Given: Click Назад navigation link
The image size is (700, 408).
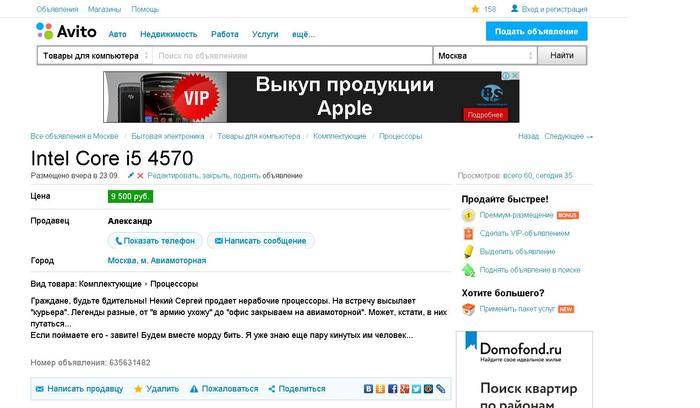Looking at the screenshot, I should click(x=529, y=137).
